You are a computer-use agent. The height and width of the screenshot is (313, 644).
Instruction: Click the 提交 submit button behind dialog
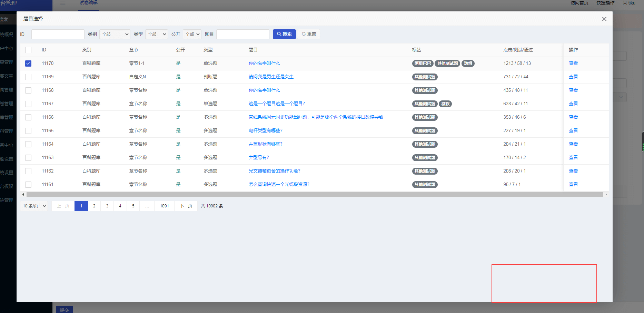pyautogui.click(x=65, y=309)
